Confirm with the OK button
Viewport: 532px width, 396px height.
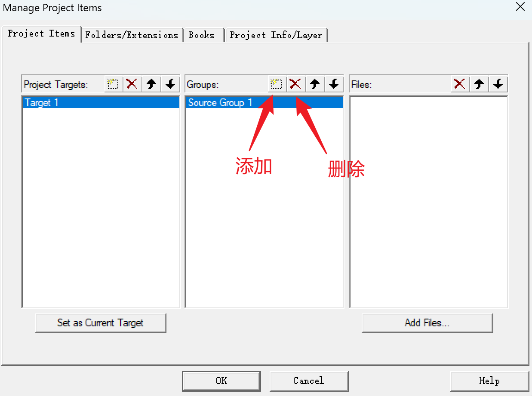221,381
